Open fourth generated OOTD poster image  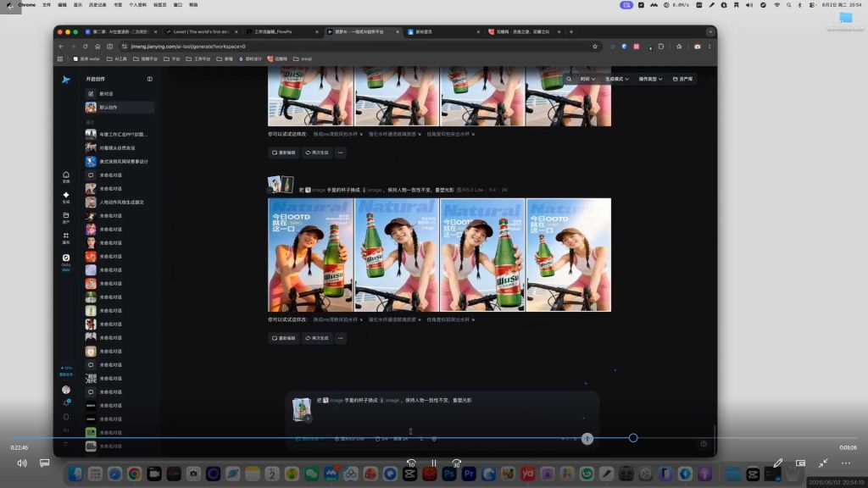[x=569, y=255]
